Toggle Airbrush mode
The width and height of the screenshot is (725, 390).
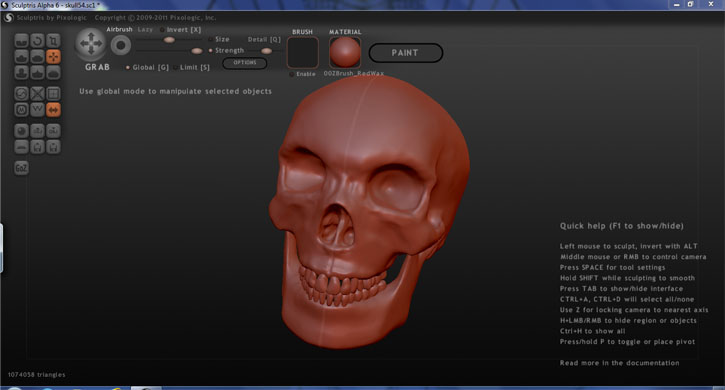coord(119,29)
